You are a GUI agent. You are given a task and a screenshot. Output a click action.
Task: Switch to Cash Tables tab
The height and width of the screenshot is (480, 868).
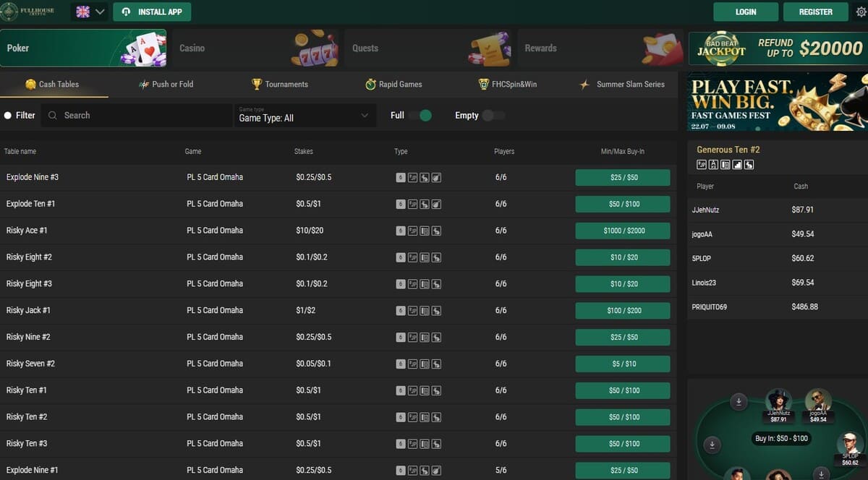point(53,85)
